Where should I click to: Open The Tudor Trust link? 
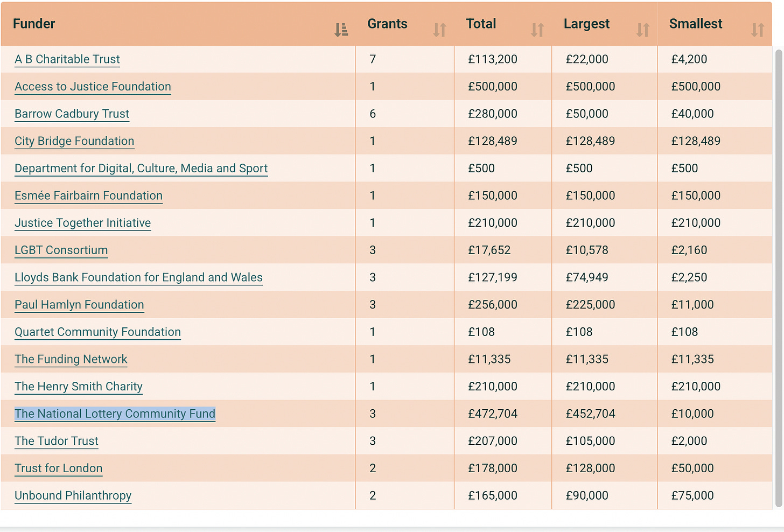pyautogui.click(x=57, y=441)
